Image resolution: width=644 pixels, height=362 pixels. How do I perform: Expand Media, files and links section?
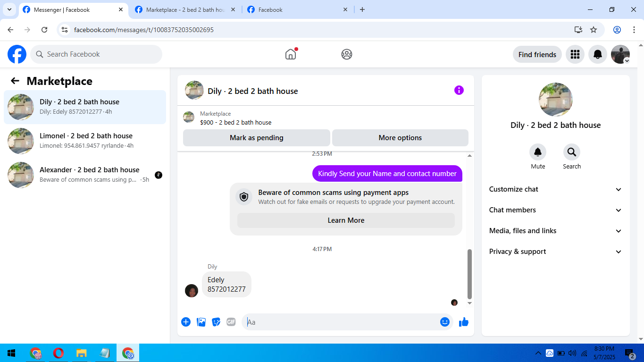click(555, 231)
